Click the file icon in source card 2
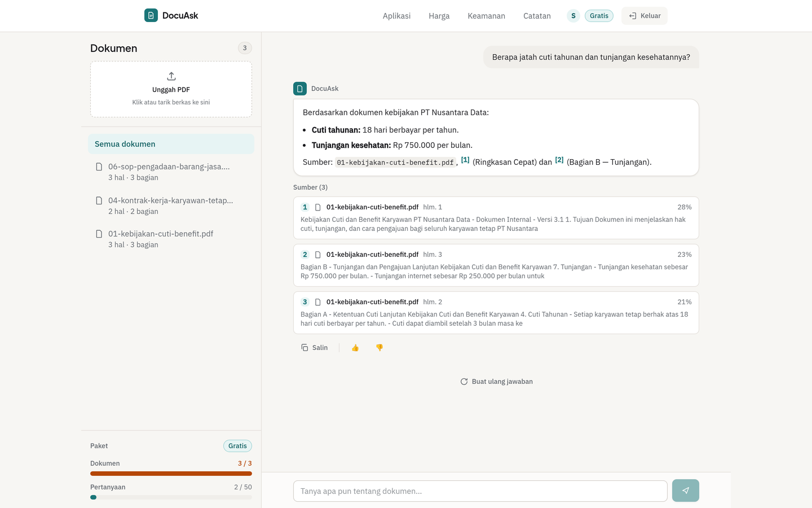Viewport: 812px width, 508px height. 318,255
